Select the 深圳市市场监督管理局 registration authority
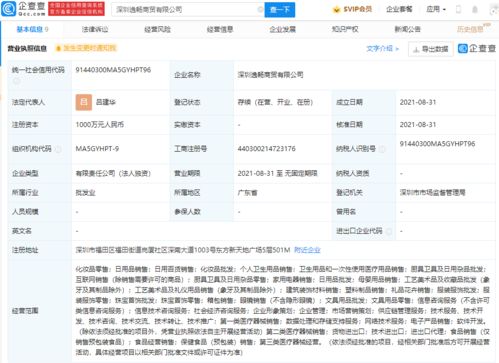This screenshot has height=363, width=499. [x=432, y=192]
